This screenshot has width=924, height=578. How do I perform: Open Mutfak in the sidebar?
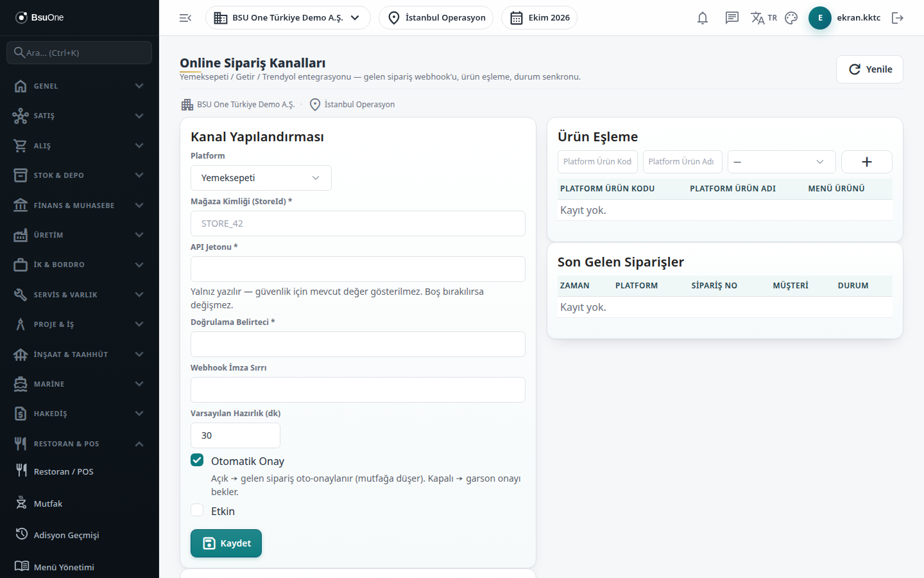point(80,504)
